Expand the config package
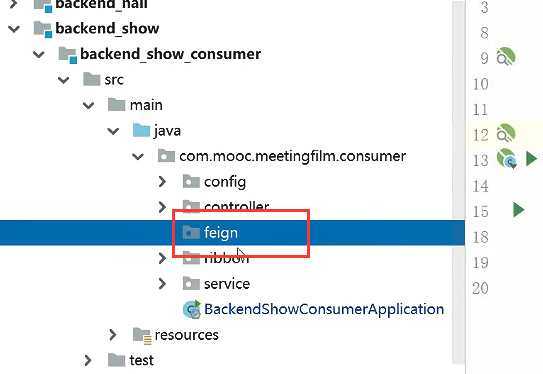The image size is (543, 374). [x=162, y=181]
